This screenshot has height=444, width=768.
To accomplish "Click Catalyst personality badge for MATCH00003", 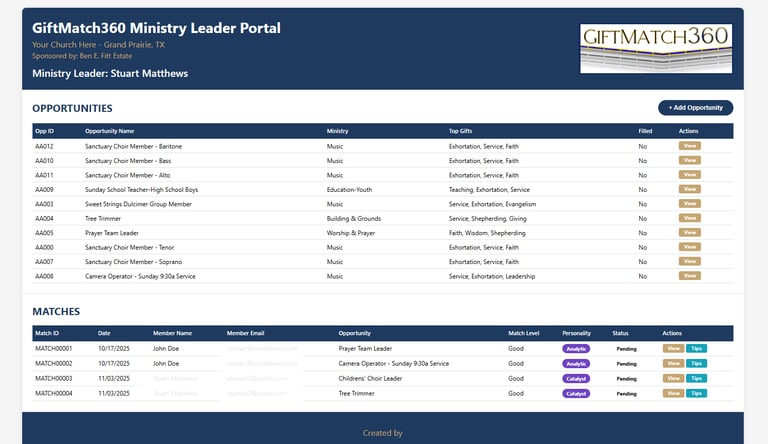I will tap(576, 379).
